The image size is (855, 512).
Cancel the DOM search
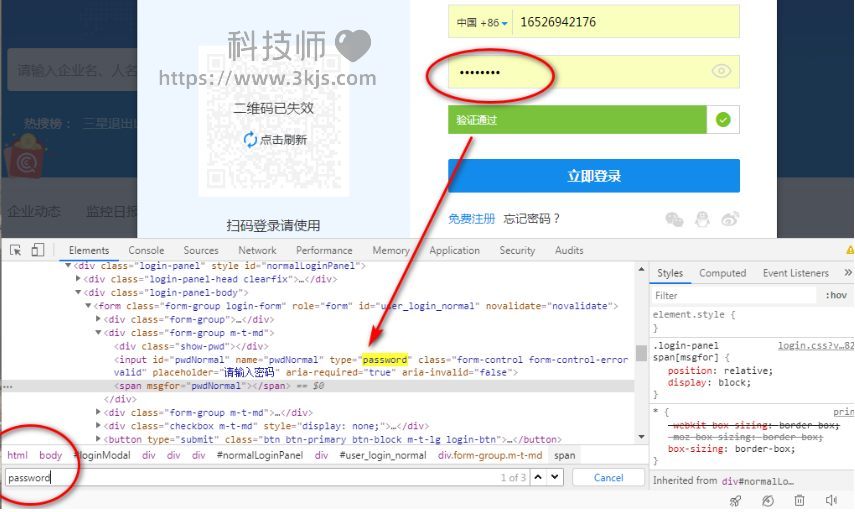[608, 478]
